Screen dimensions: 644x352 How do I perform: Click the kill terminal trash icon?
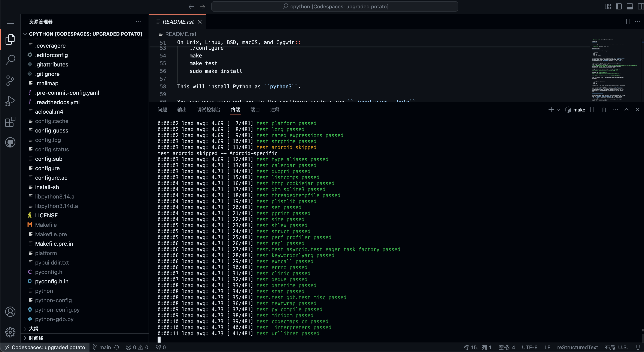[604, 110]
